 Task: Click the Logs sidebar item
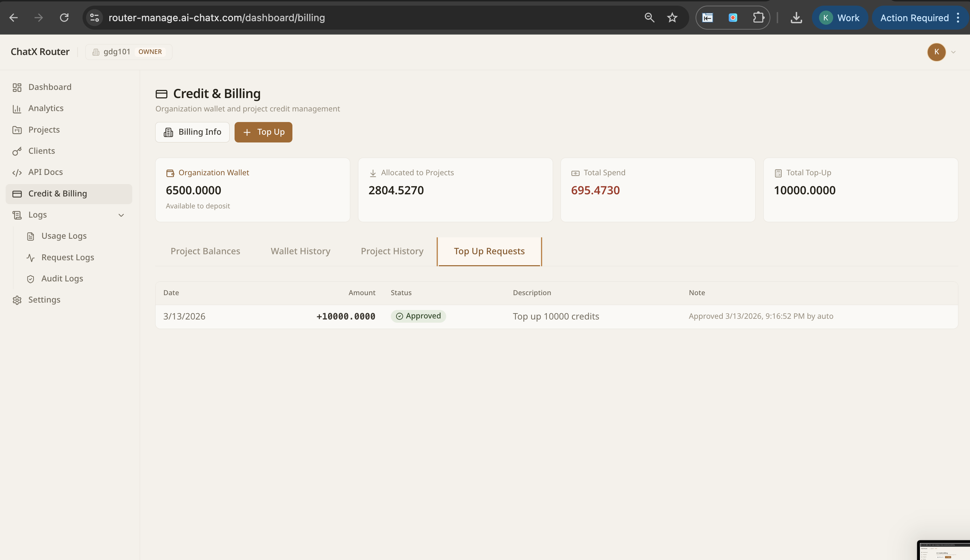69,215
